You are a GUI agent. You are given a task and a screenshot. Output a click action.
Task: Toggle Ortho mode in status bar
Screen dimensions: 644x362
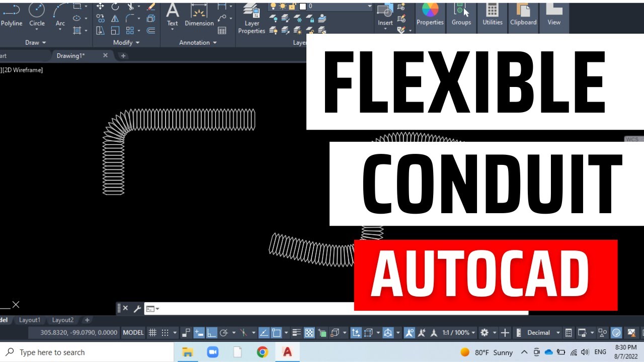click(212, 333)
